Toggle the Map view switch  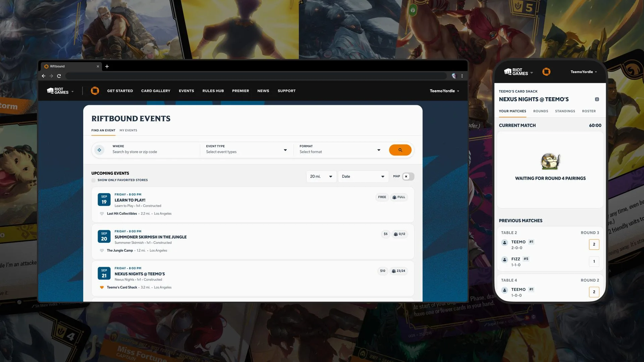[x=408, y=176]
